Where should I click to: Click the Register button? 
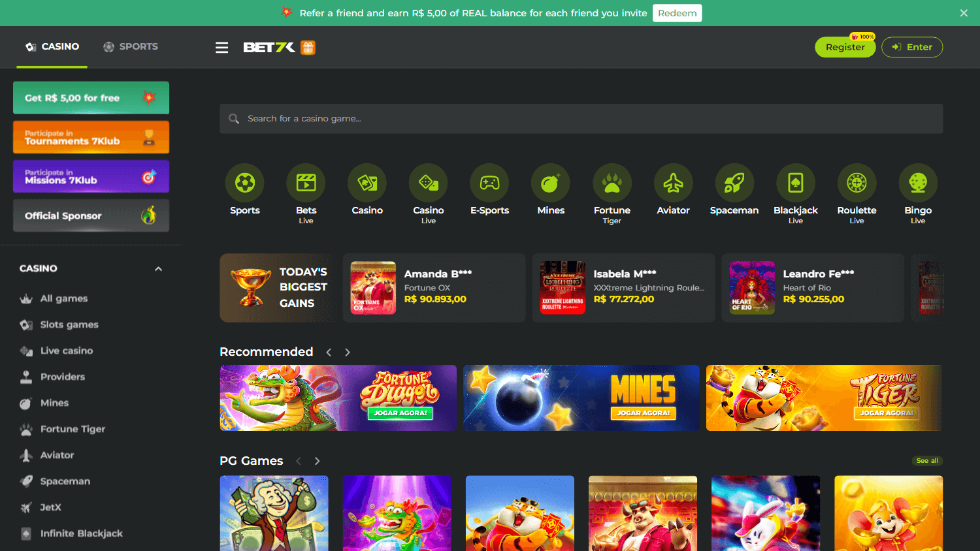point(845,47)
